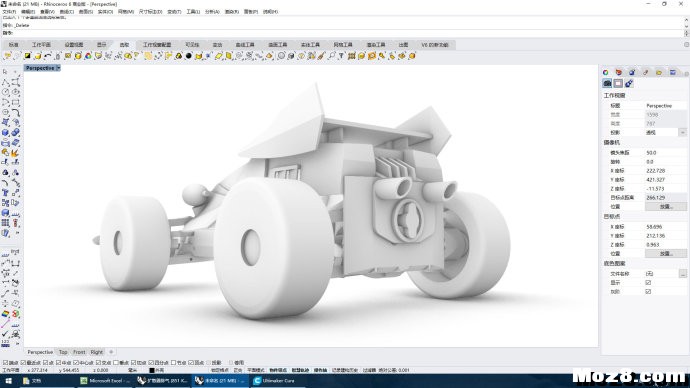Select the blue Box solid tool
Viewport: 690px width, 388px height.
click(5, 132)
